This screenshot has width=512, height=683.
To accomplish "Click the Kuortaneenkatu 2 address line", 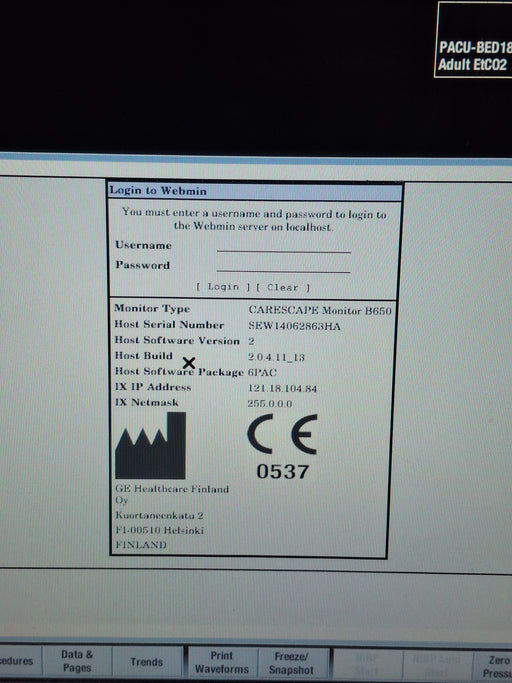I will 159,515.
